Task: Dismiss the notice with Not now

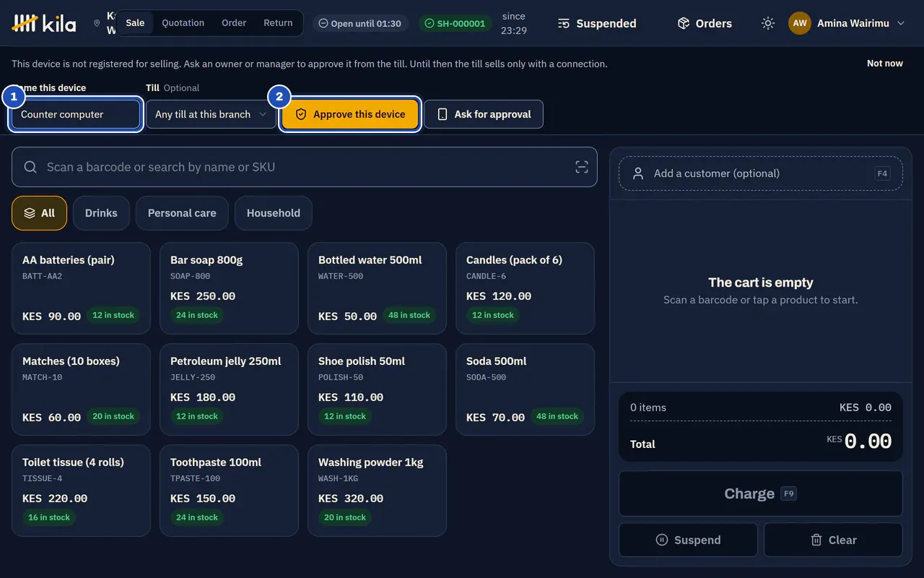Action: click(x=885, y=64)
